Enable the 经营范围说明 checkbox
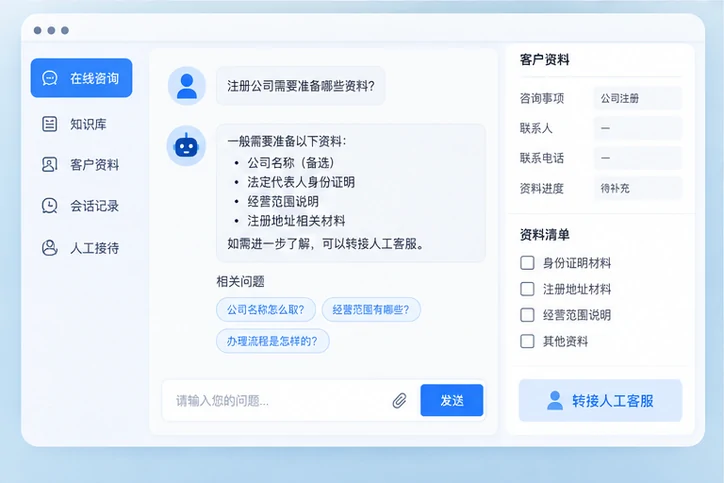 pos(527,315)
